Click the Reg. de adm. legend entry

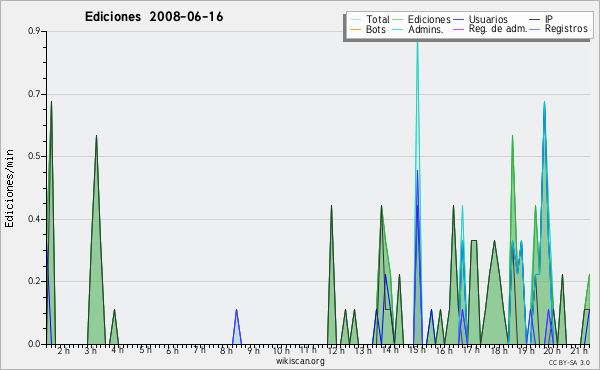tap(490, 29)
